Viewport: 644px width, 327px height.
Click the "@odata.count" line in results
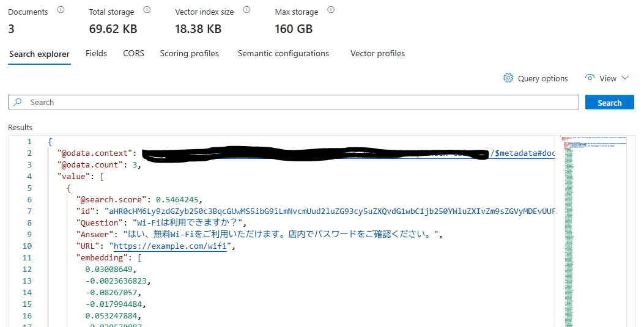click(x=99, y=165)
